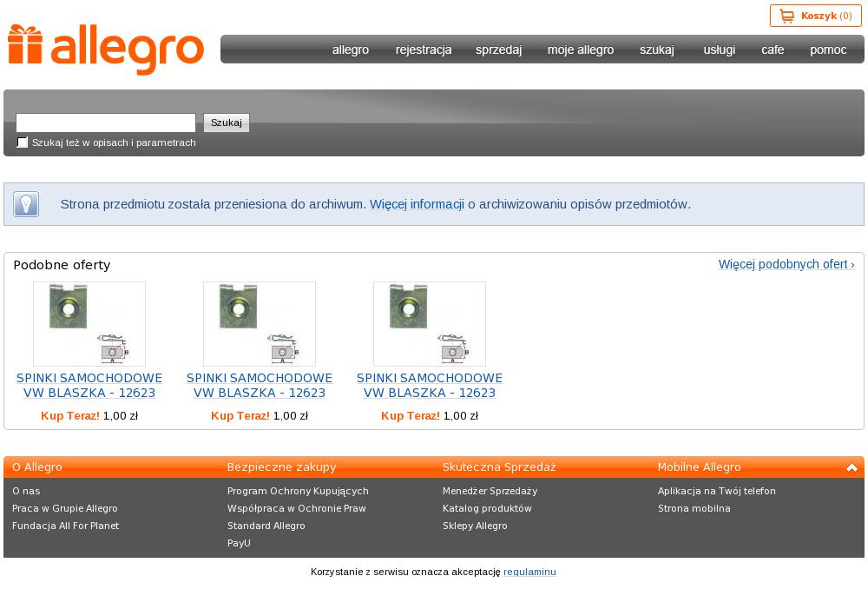Open the cafe menu item

click(x=773, y=50)
